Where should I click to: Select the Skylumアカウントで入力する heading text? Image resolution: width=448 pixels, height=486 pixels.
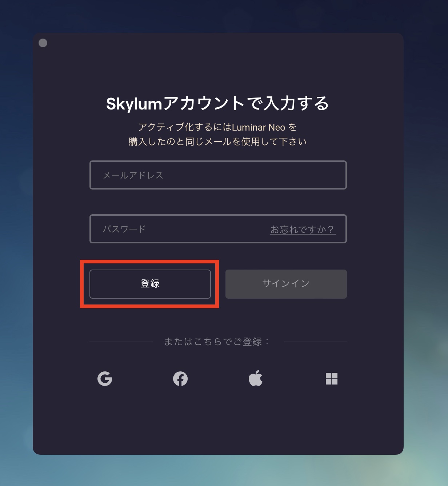click(217, 103)
